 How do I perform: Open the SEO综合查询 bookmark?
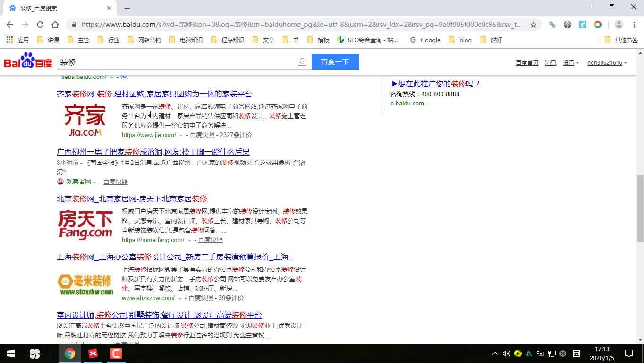[x=367, y=40]
